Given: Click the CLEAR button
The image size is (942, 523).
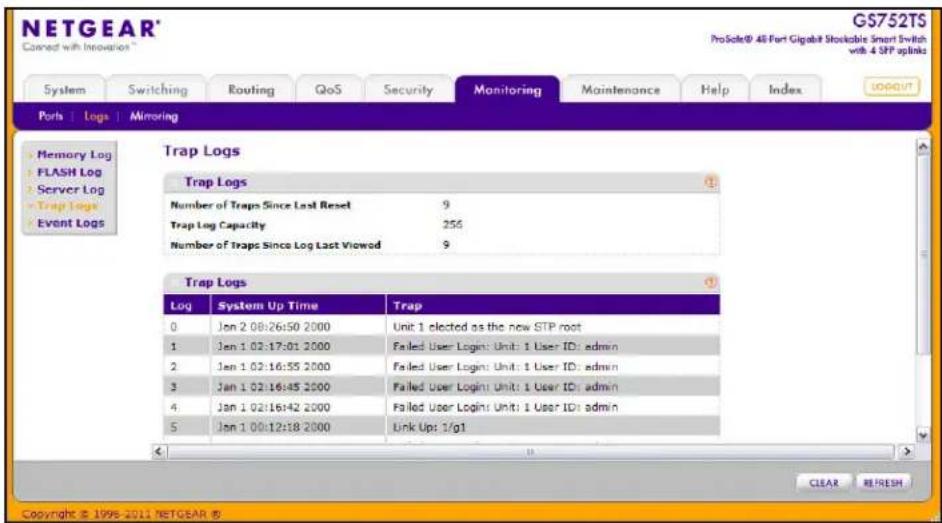Looking at the screenshot, I should click(824, 483).
